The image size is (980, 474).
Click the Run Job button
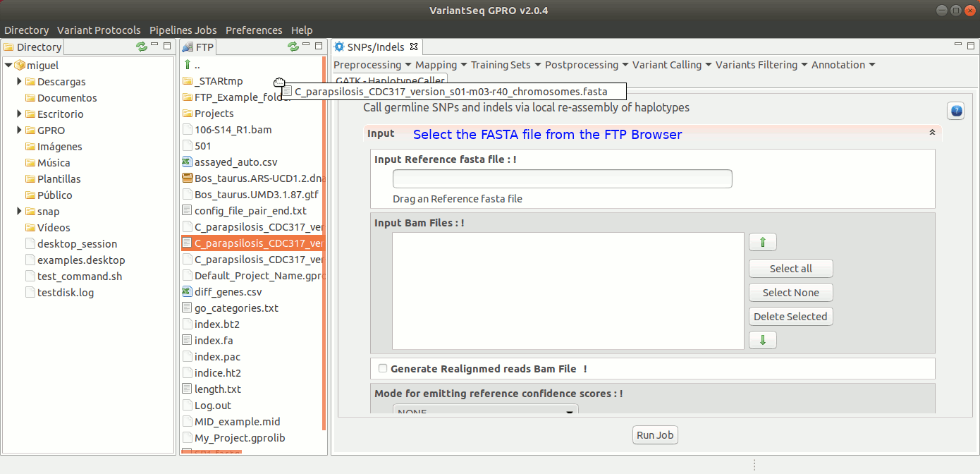tap(655, 435)
